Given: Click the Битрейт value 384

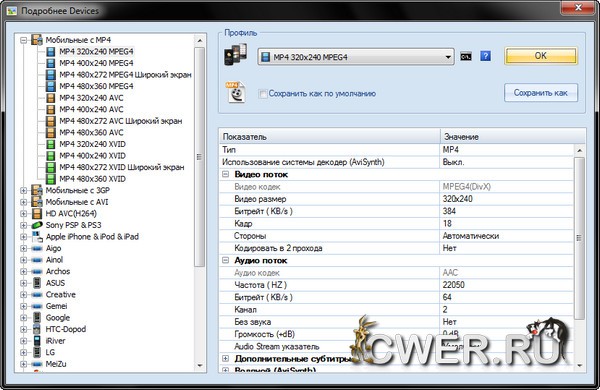Looking at the screenshot, I should pos(449,211).
